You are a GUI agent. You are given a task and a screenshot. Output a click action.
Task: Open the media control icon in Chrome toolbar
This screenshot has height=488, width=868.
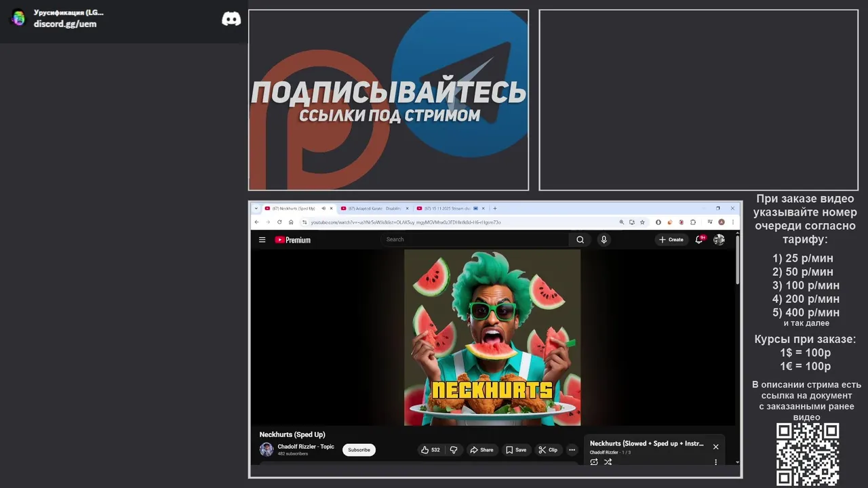click(x=710, y=222)
